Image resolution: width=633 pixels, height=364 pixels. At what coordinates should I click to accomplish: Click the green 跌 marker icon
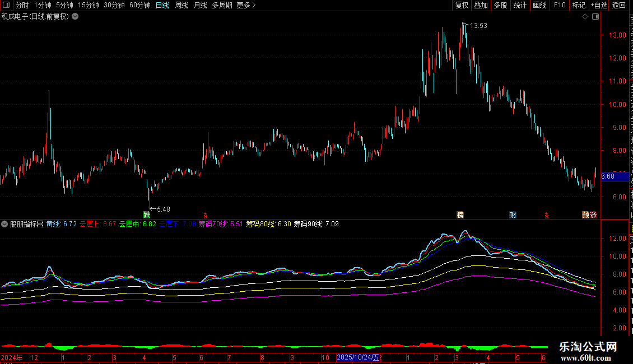147,214
